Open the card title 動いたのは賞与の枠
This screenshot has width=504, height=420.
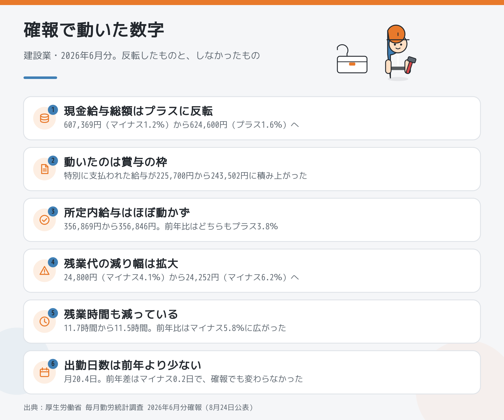[x=115, y=162]
